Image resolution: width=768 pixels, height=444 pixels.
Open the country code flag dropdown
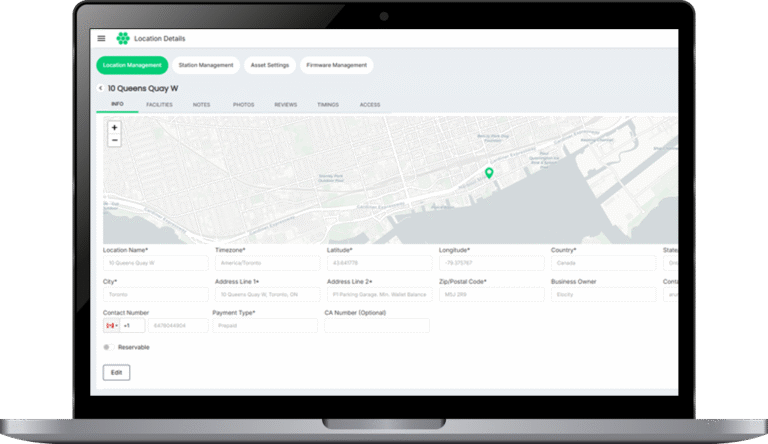(110, 325)
